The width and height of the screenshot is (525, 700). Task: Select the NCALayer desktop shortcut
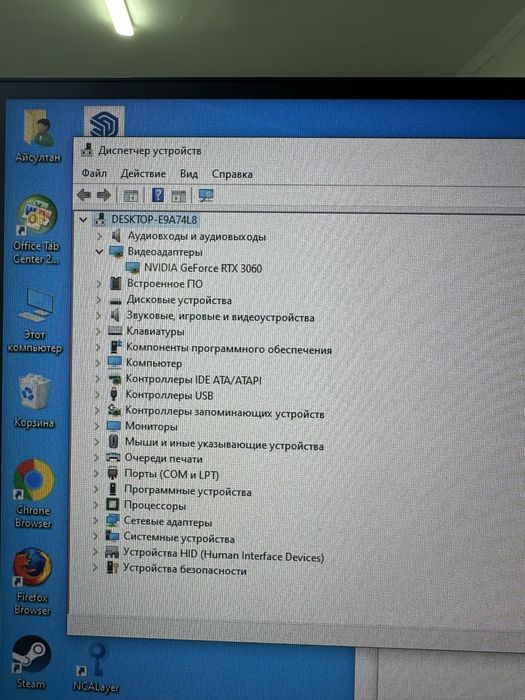(x=96, y=668)
